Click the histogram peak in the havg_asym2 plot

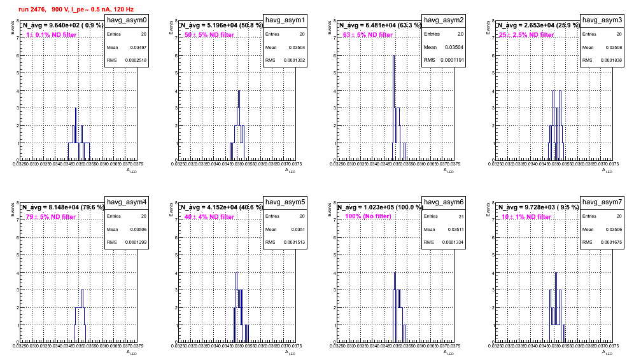click(x=394, y=56)
